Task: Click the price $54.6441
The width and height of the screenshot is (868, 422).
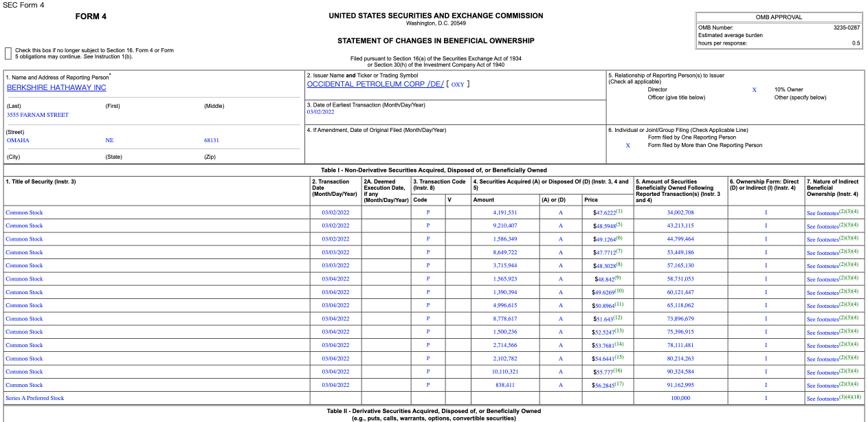Action: point(603,359)
